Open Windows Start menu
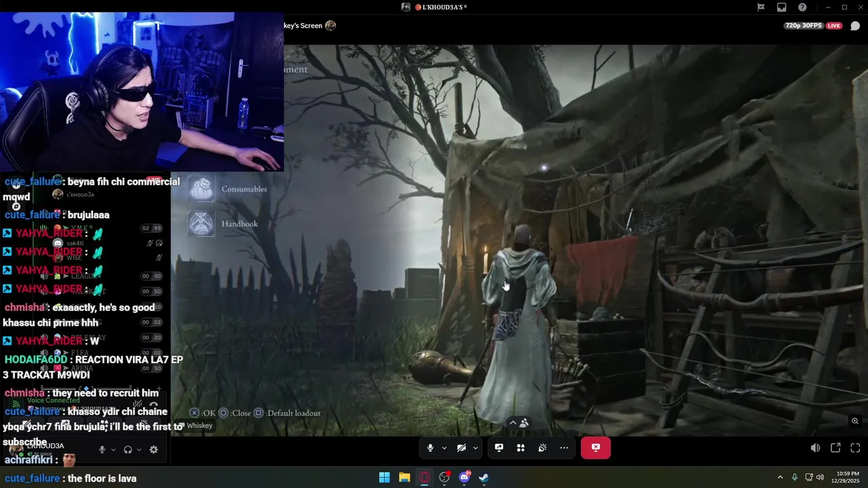The height and width of the screenshot is (488, 868). point(384,477)
